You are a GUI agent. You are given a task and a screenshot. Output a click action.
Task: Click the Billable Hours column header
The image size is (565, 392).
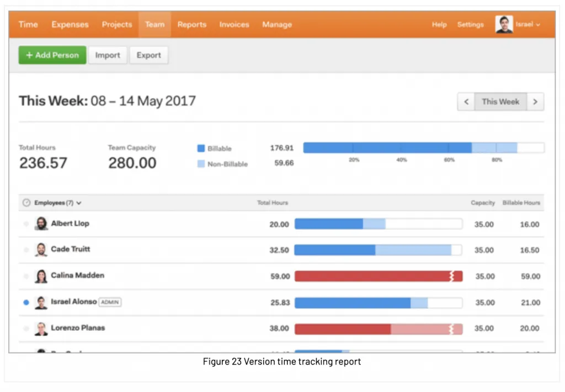click(x=521, y=203)
